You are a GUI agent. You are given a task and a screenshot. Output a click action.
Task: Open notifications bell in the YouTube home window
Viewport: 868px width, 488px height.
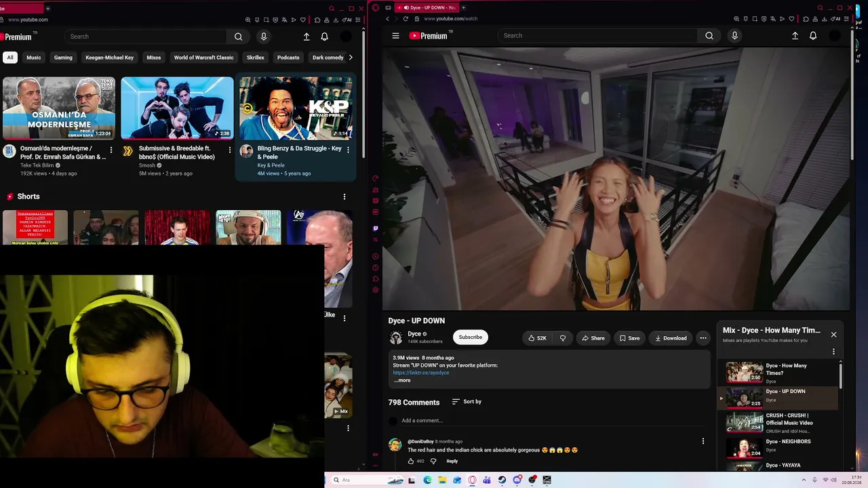click(324, 37)
